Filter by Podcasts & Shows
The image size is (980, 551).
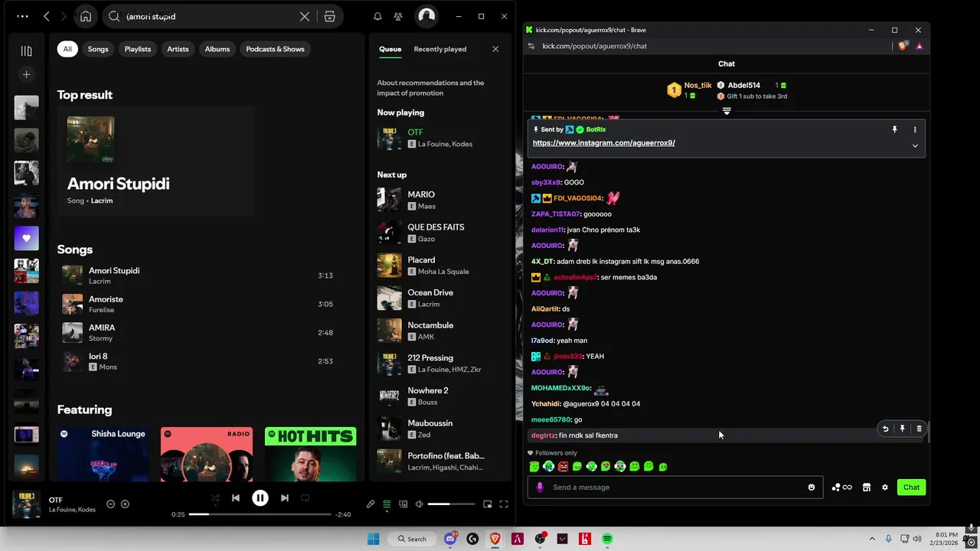tap(275, 49)
